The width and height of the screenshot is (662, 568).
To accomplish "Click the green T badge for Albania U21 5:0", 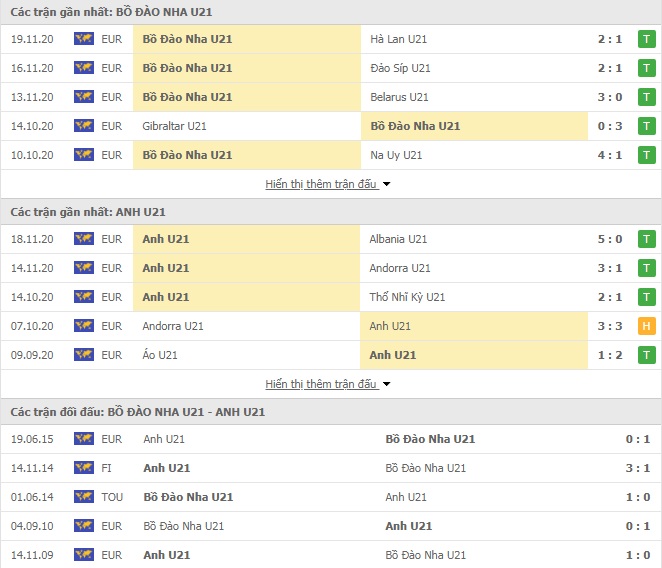I will pyautogui.click(x=646, y=239).
